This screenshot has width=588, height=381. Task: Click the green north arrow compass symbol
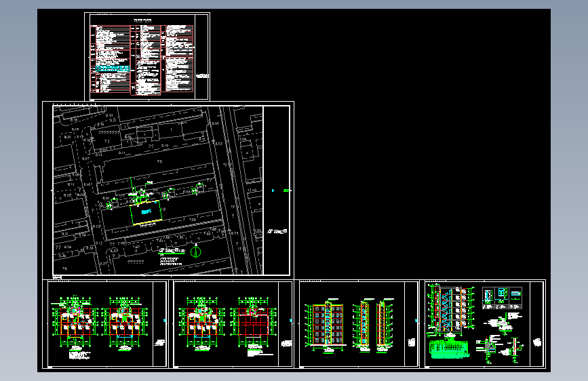[195, 252]
